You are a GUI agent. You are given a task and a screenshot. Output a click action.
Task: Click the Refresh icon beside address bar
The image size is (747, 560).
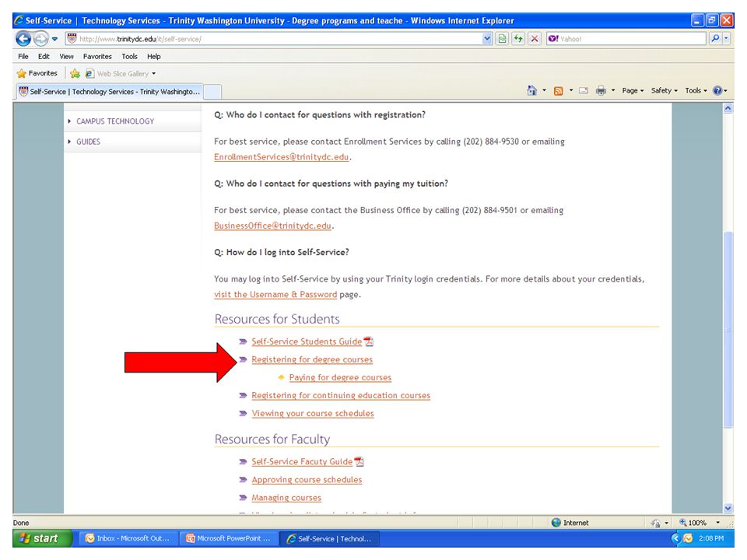[518, 39]
